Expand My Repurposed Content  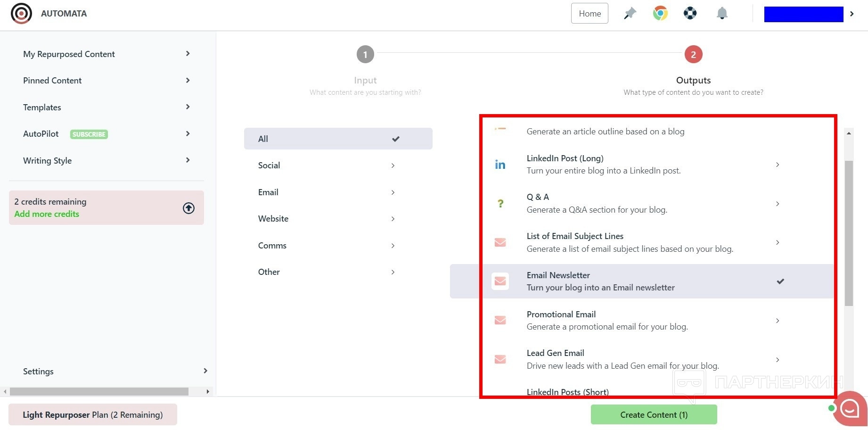[188, 54]
